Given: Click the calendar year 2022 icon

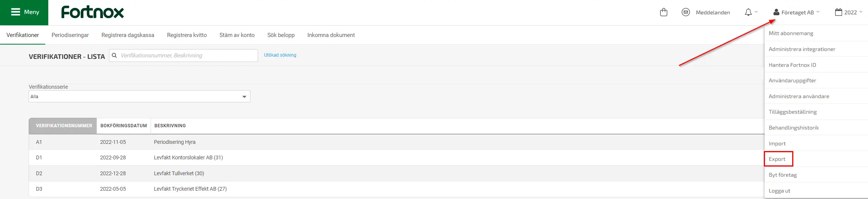Looking at the screenshot, I should pyautogui.click(x=838, y=12).
